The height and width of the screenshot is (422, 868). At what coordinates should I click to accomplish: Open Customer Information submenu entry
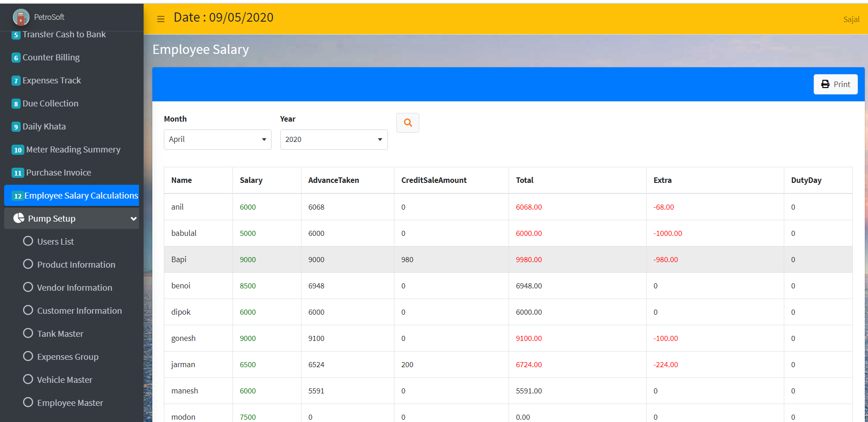pyautogui.click(x=79, y=311)
